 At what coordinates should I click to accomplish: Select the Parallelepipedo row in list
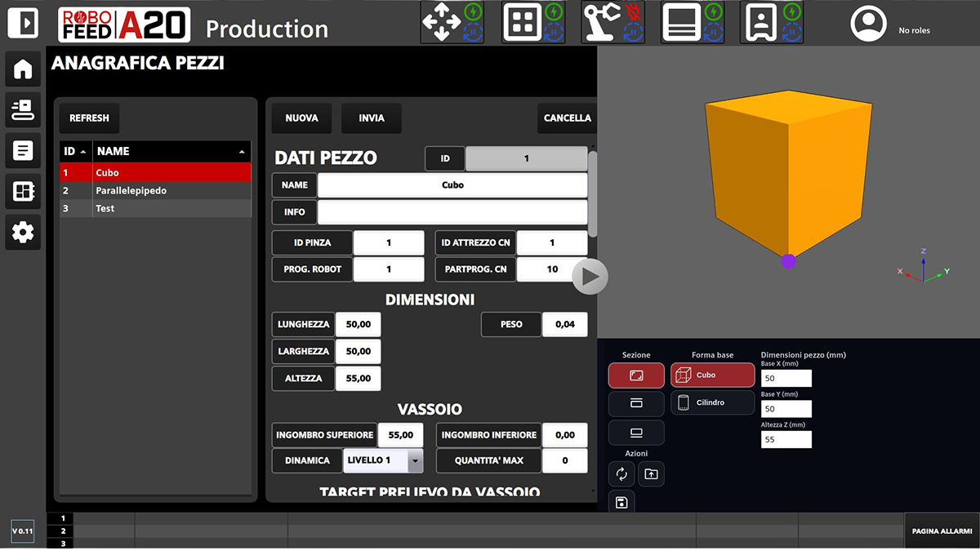pyautogui.click(x=155, y=191)
